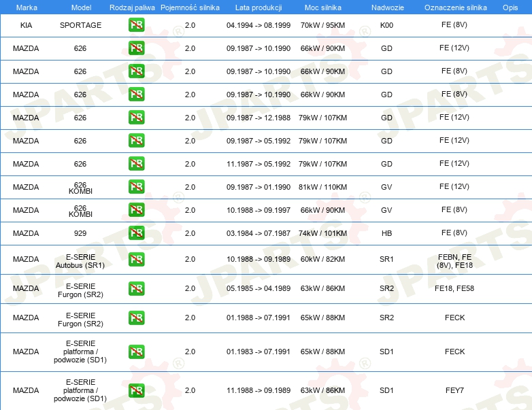
Task: Click the Model column header
Action: [x=81, y=7]
